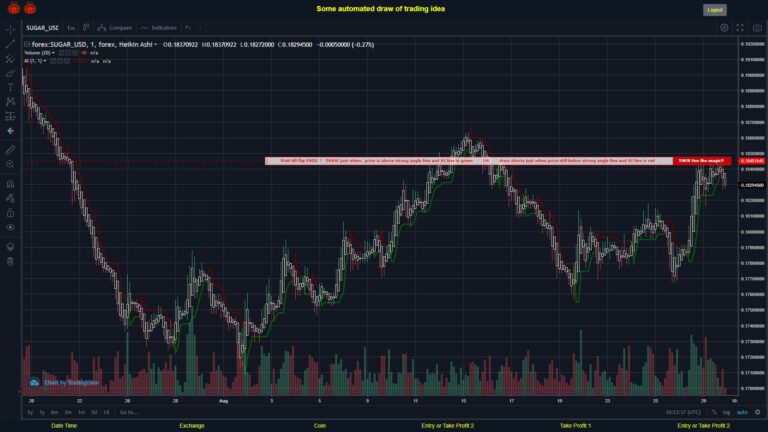The height and width of the screenshot is (432, 768).
Task: Toggle auto scale
Action: 743,412
